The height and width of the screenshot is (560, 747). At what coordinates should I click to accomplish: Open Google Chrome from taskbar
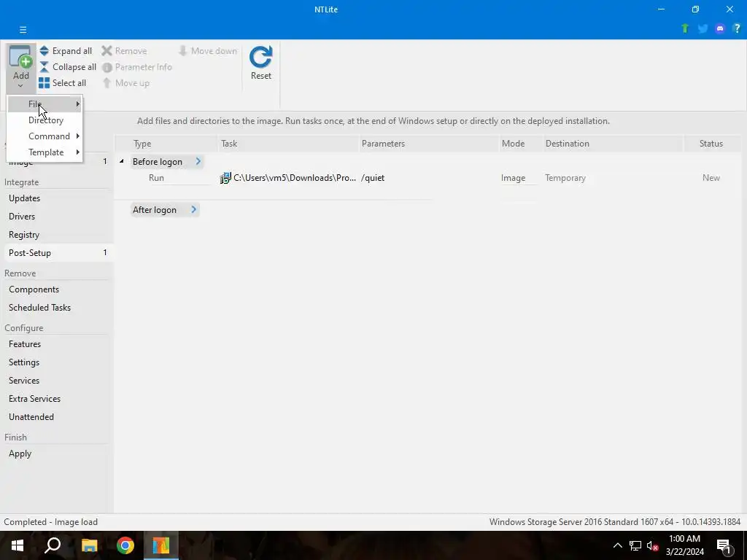[125, 545]
